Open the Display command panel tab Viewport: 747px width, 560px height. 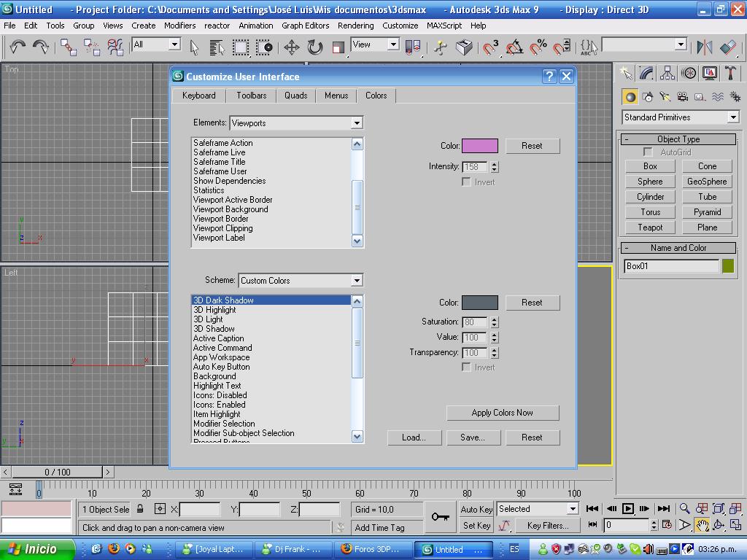click(709, 74)
